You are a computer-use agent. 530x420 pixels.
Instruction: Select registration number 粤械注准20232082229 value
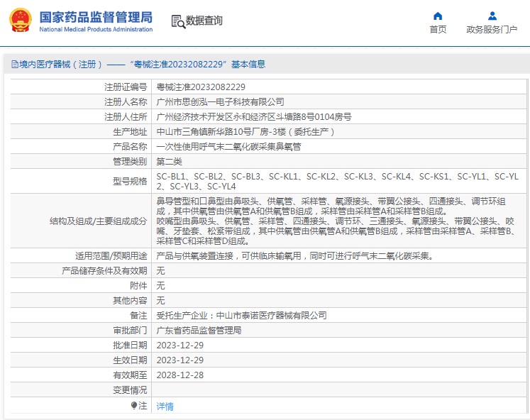pos(201,87)
